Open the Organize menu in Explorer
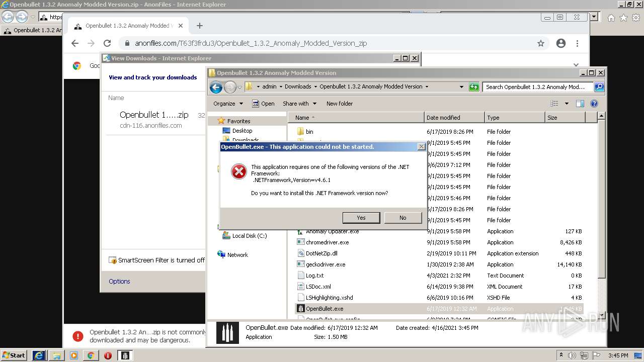The height and width of the screenshot is (362, 644). click(x=228, y=104)
